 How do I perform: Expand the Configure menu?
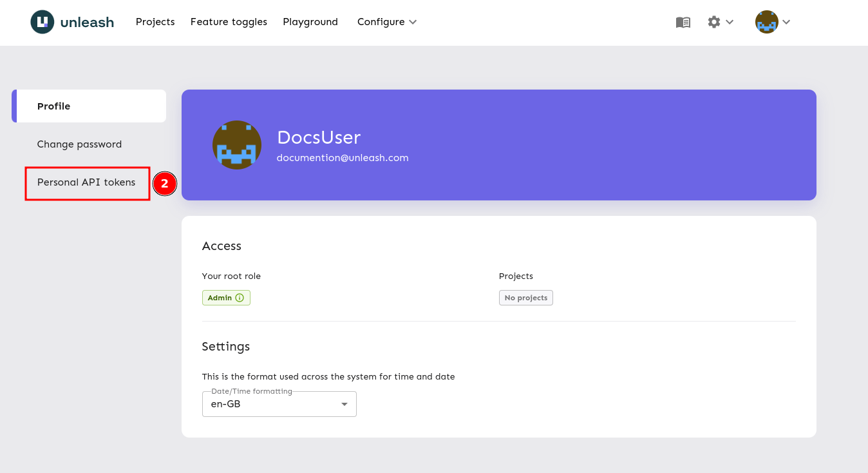(386, 22)
